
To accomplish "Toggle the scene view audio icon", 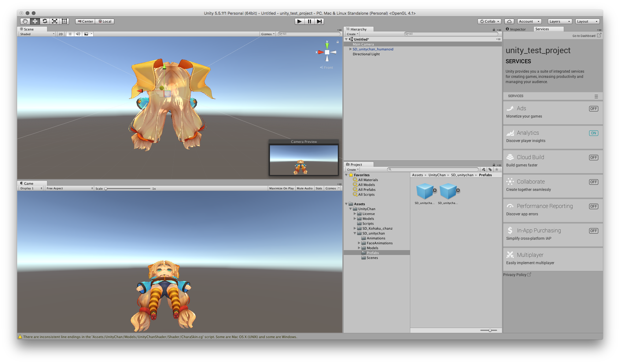I will [78, 34].
